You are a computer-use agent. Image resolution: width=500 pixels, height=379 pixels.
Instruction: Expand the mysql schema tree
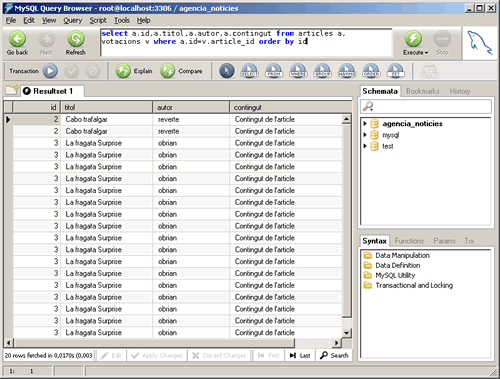(x=365, y=135)
